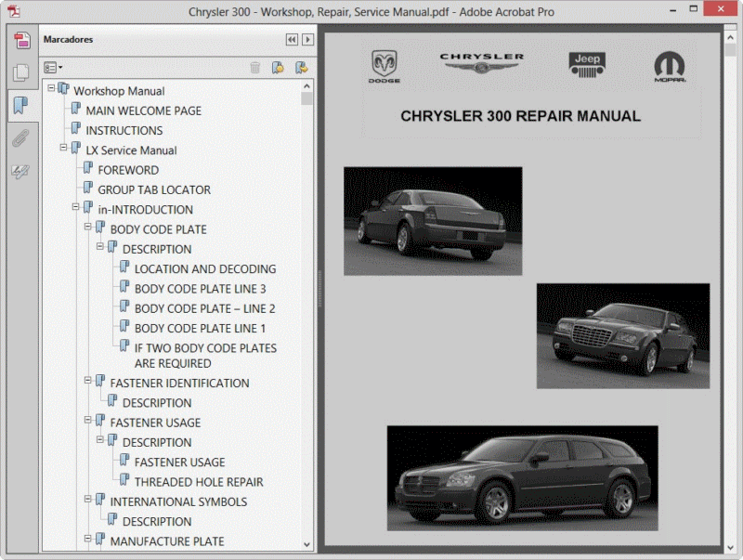Viewport: 743px width, 560px height.
Task: Click the Chrysler wings logo
Action: pyautogui.click(x=482, y=63)
